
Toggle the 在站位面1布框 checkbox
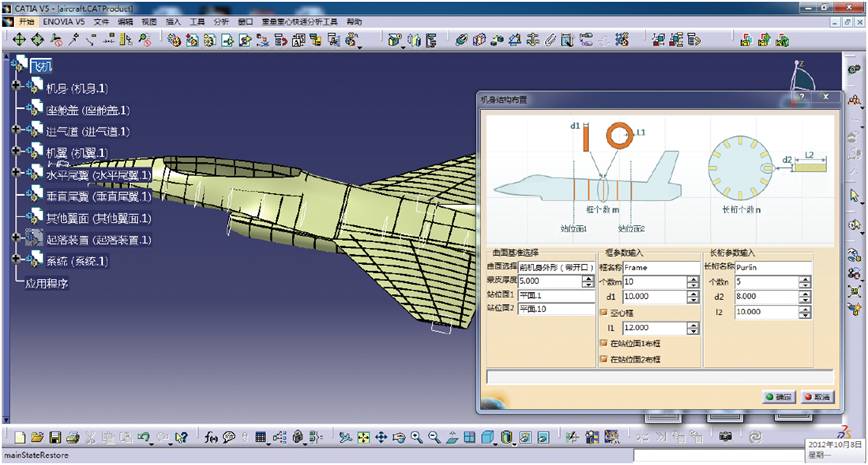[603, 343]
